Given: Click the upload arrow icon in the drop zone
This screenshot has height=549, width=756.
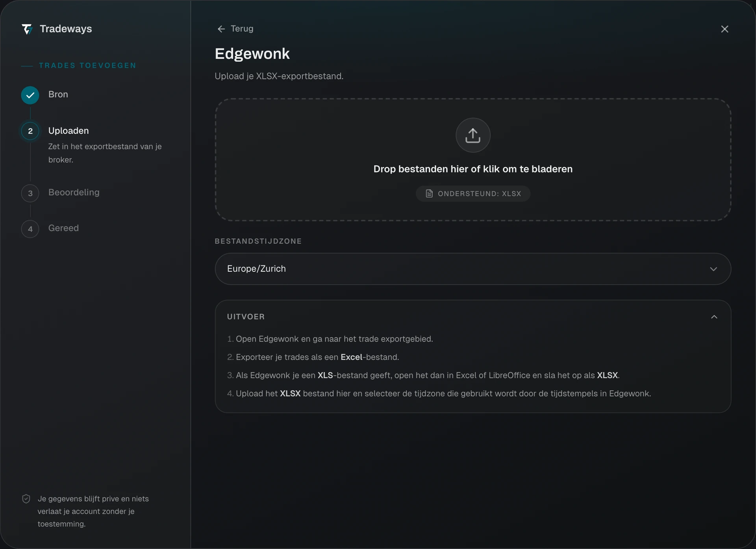Looking at the screenshot, I should tap(473, 135).
